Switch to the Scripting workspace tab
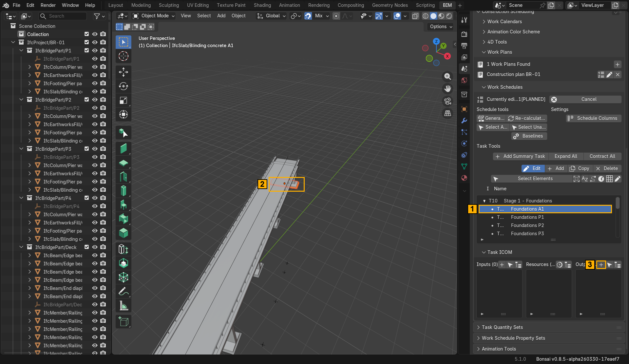 click(x=425, y=5)
